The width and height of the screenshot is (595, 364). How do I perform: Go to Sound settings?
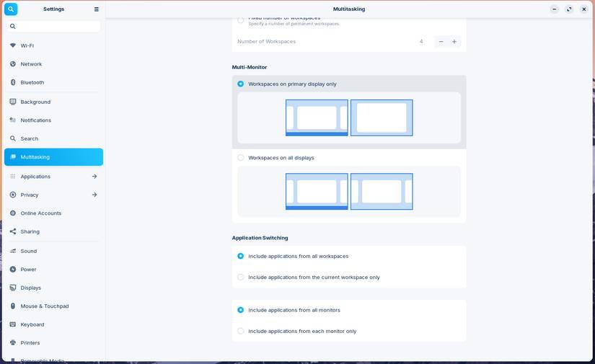pos(53,251)
